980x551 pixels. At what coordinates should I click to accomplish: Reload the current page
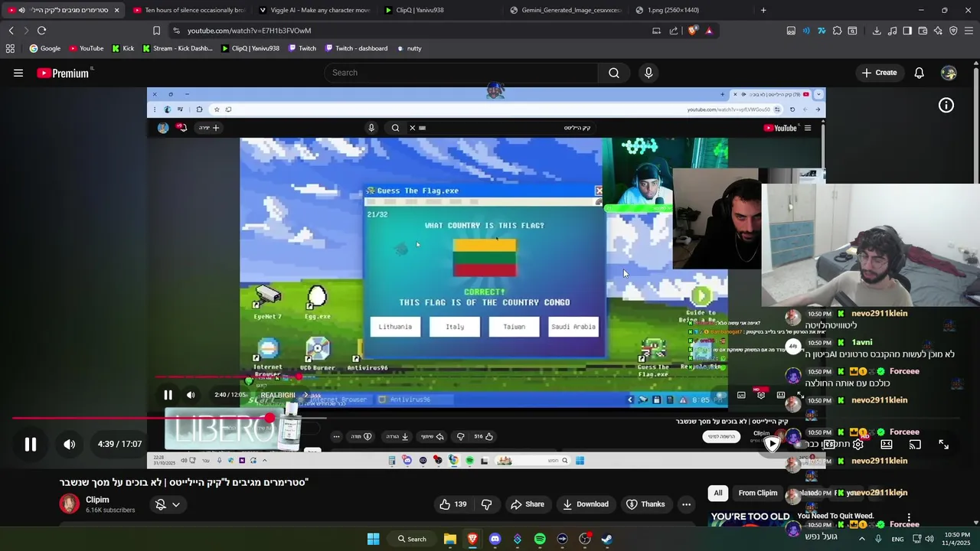click(41, 31)
